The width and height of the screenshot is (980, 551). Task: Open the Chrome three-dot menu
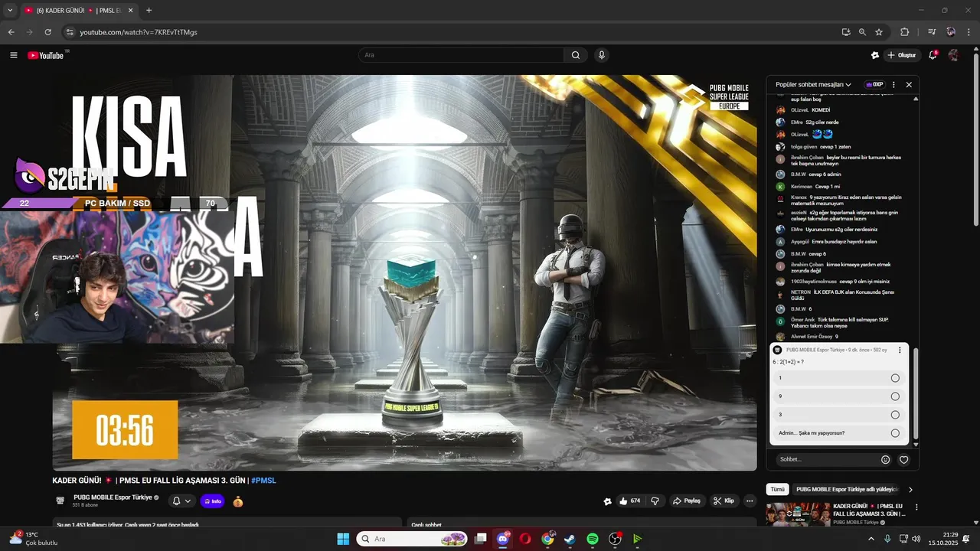click(x=969, y=32)
